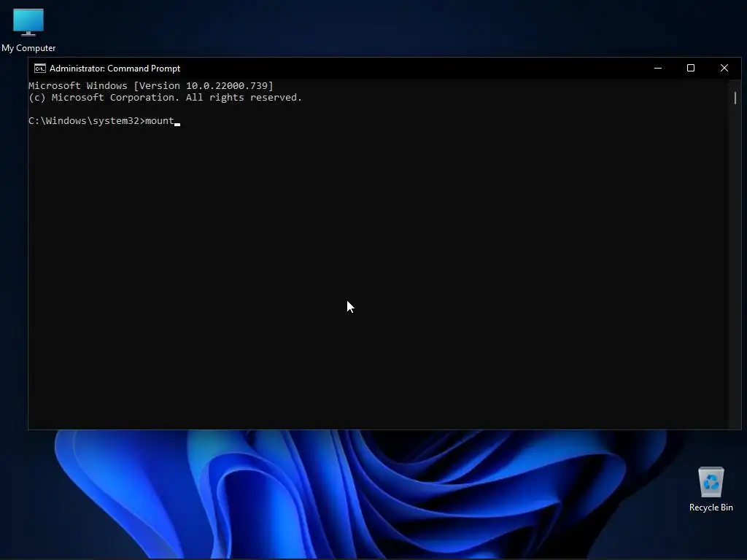Click the "Microsoft Windows [Version 10.0.22000.739]" line
Viewport: 747px width, 560px height.
coord(151,86)
